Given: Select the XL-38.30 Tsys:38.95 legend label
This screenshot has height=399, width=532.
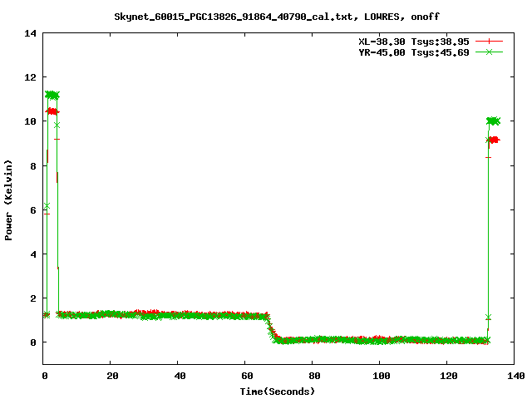Looking at the screenshot, I should [414, 42].
